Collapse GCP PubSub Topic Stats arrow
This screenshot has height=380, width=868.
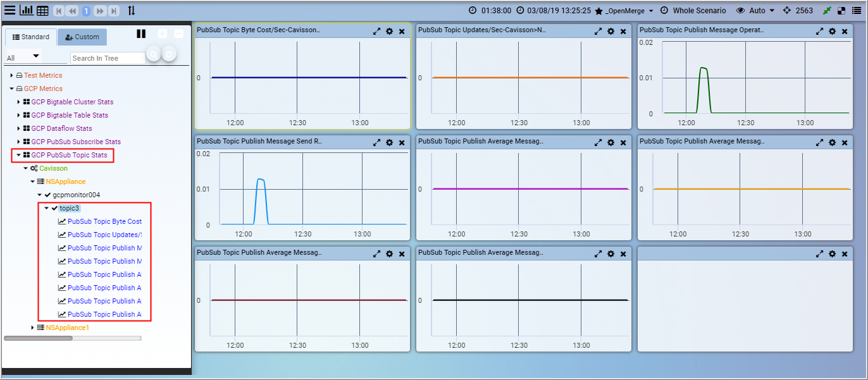pos(18,155)
